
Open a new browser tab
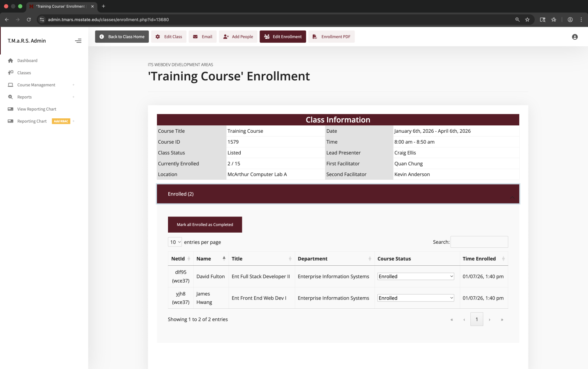[103, 6]
